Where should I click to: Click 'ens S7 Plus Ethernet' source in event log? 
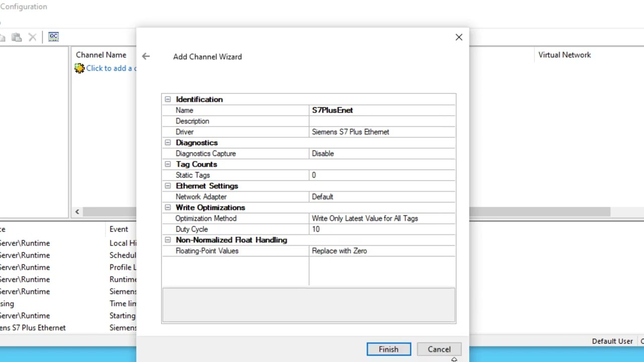pos(33,328)
